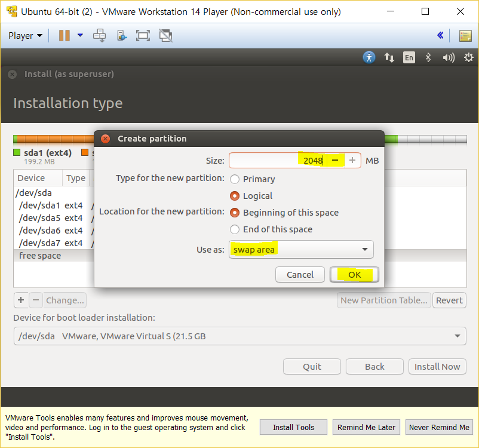Pause the virtual machine

click(x=64, y=36)
